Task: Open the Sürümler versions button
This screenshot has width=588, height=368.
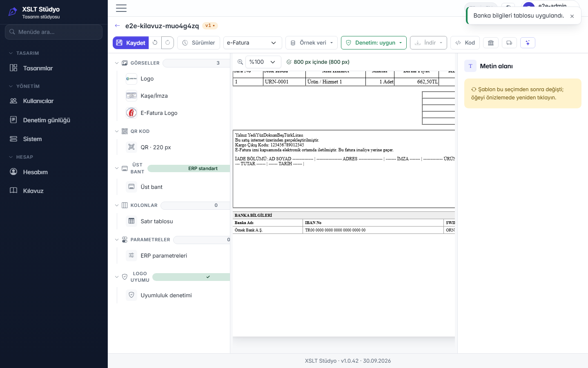Action: click(x=199, y=43)
